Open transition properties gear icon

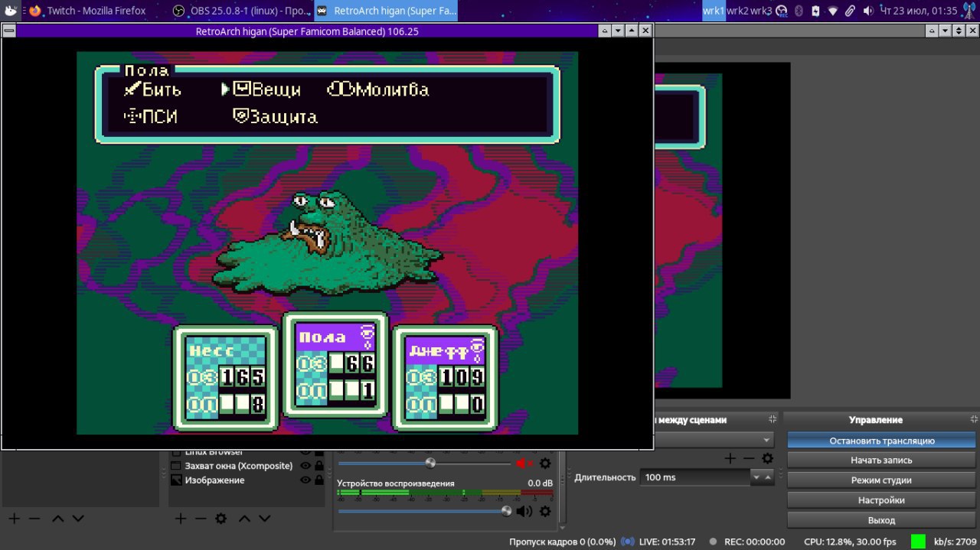click(x=767, y=458)
